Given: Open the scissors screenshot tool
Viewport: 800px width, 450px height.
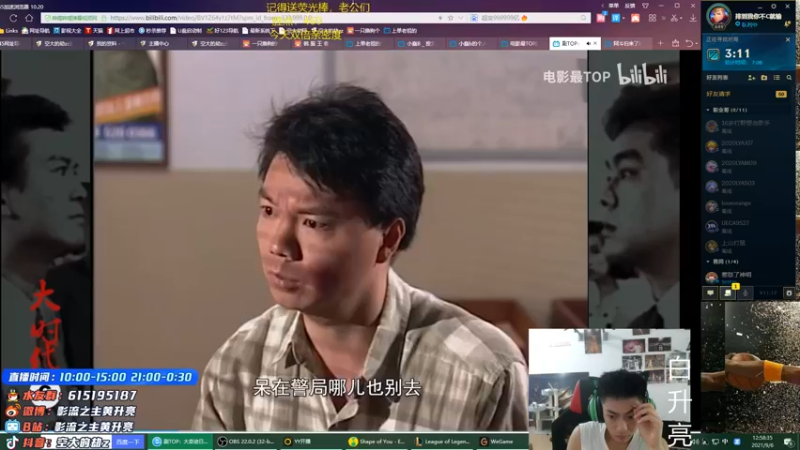Looking at the screenshot, I should tap(673, 18).
